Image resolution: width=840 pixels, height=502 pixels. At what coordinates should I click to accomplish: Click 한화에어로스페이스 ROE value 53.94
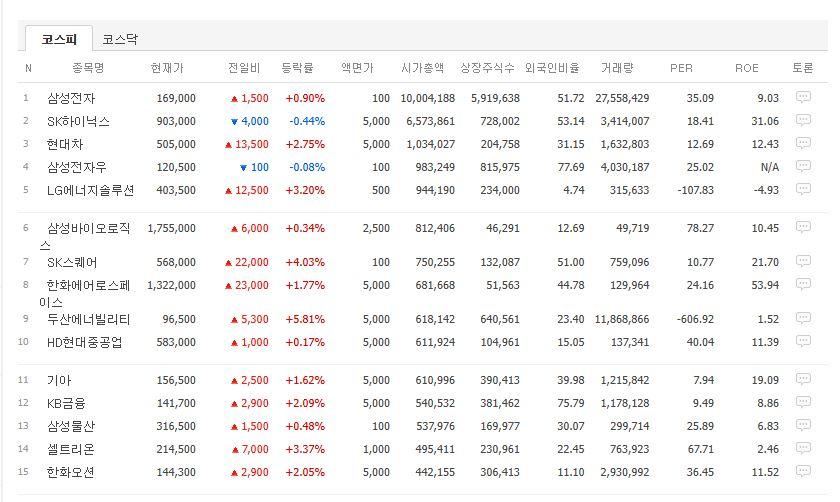pyautogui.click(x=765, y=285)
